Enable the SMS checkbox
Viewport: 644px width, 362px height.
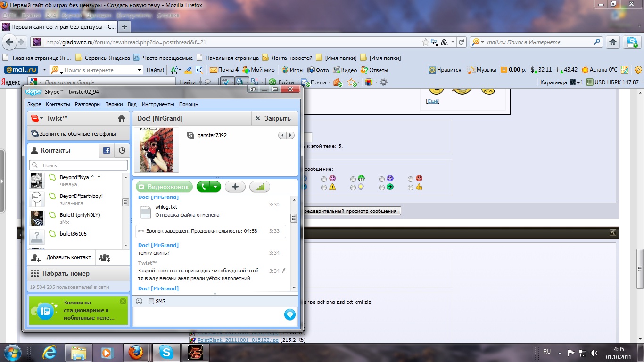coord(151,301)
